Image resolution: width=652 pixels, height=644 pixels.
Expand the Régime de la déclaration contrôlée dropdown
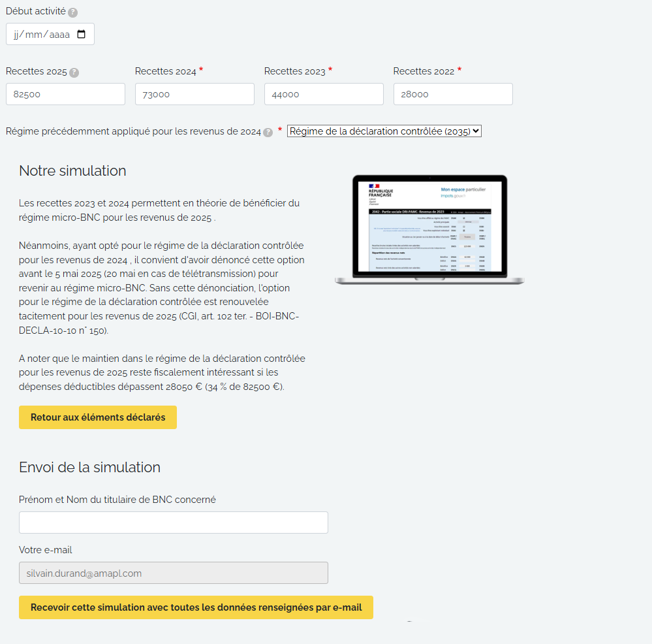coord(384,131)
